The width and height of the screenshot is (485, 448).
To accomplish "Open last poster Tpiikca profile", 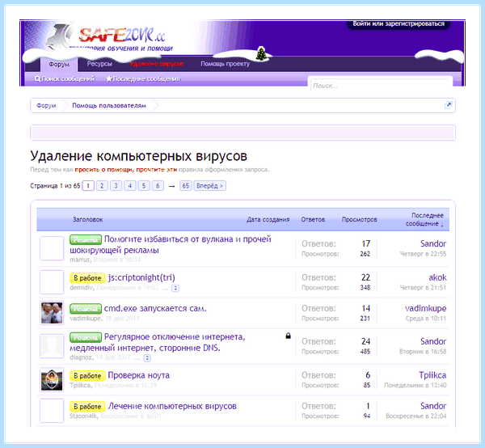I will (x=432, y=375).
